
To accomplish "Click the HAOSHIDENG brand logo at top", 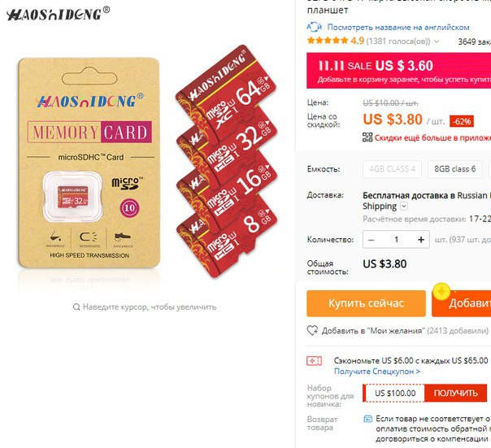I will click(59, 14).
